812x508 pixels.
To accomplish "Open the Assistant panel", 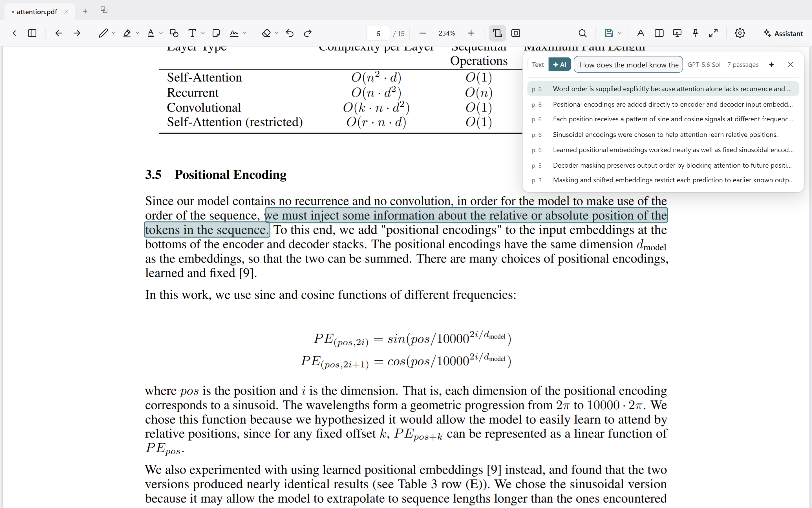I will [x=783, y=33].
